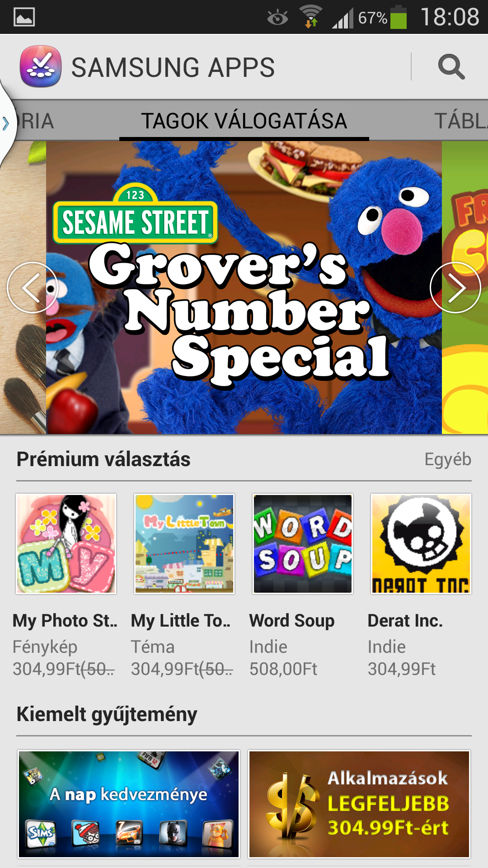Go to previous featured banner
This screenshot has height=868, width=488.
click(32, 288)
